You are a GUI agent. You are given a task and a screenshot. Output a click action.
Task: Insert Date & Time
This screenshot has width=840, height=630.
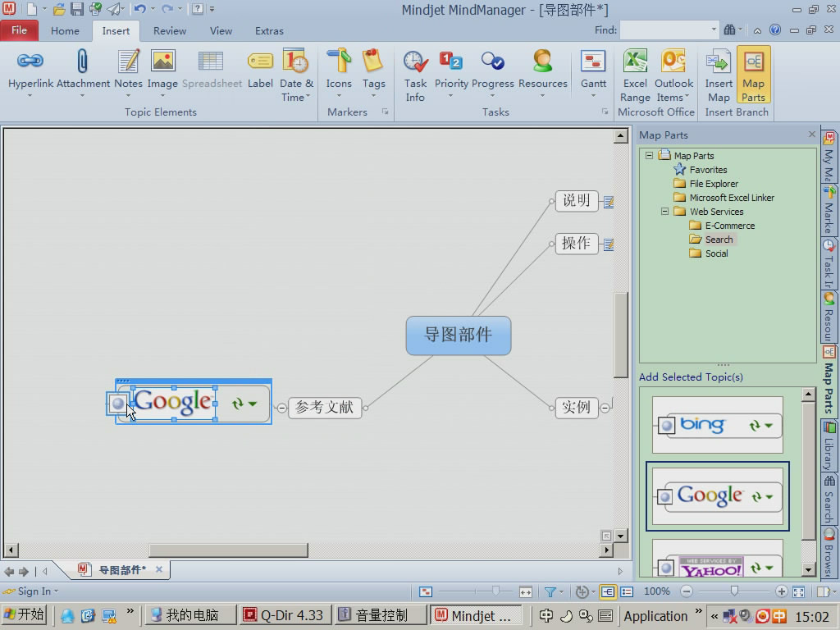(295, 75)
